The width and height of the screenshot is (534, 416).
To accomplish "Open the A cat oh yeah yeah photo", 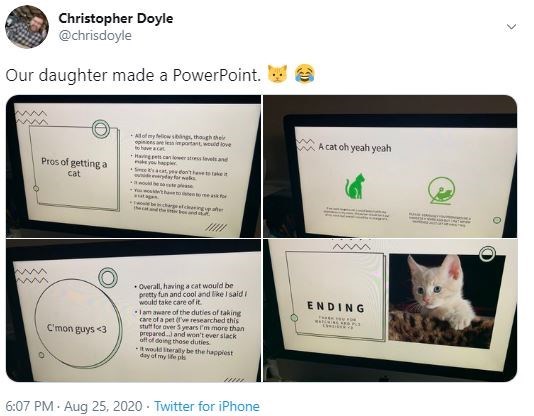I will 390,166.
